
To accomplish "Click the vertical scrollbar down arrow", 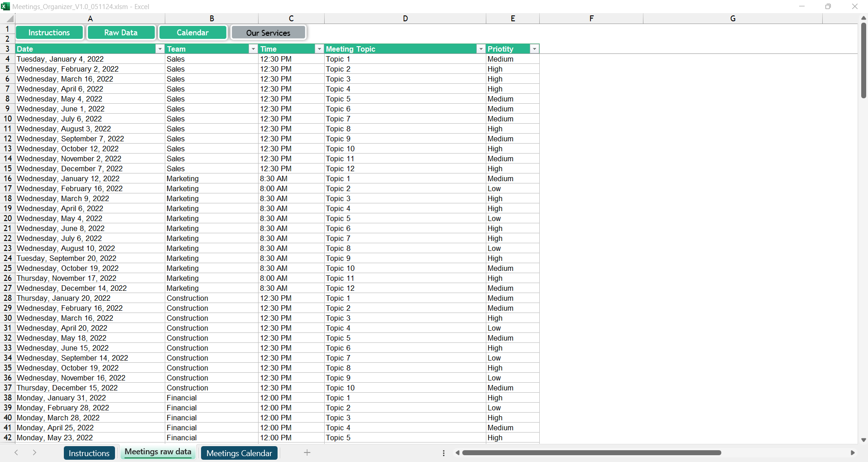I will coord(863,440).
